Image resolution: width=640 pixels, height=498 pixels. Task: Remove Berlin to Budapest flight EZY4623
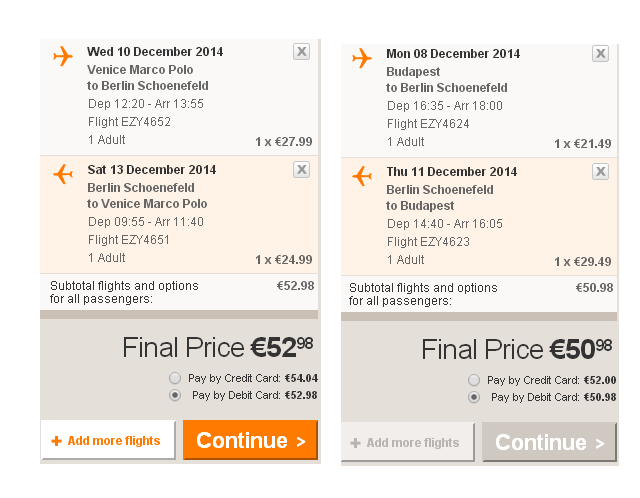pyautogui.click(x=600, y=172)
